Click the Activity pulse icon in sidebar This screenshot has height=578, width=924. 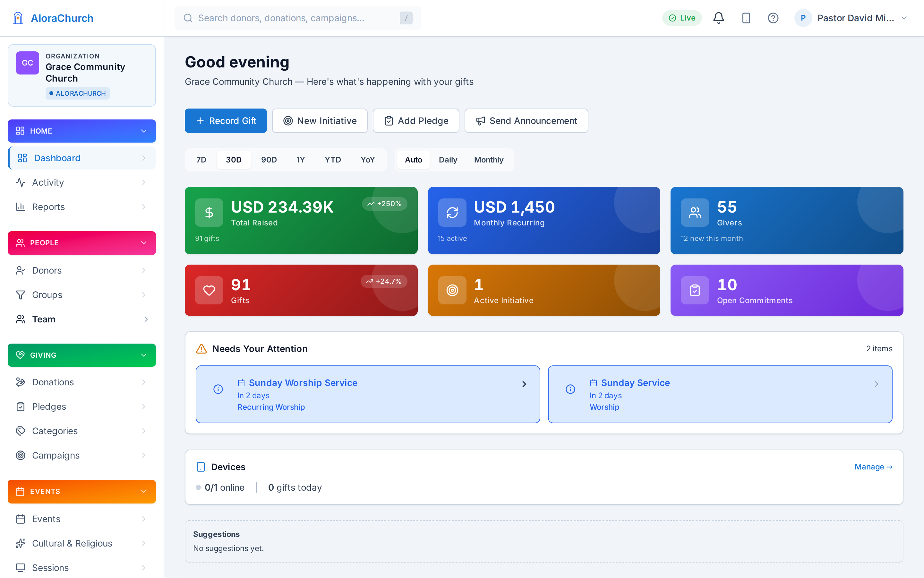[21, 182]
